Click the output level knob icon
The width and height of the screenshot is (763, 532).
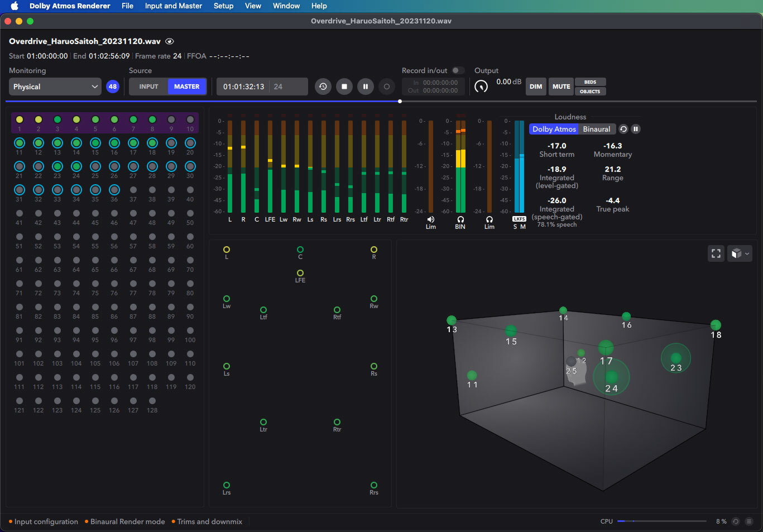[x=481, y=87]
